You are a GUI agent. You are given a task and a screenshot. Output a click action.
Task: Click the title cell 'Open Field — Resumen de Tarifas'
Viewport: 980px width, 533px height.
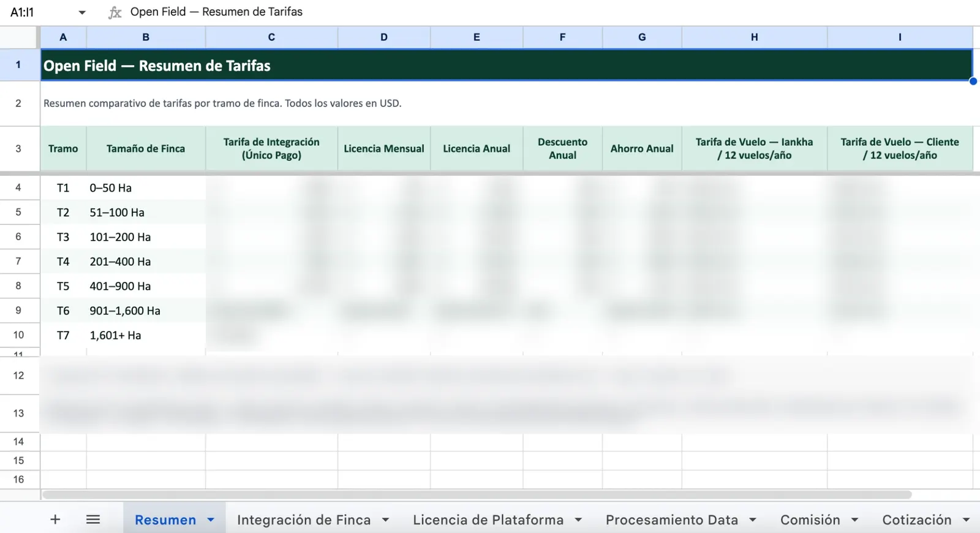pyautogui.click(x=507, y=65)
